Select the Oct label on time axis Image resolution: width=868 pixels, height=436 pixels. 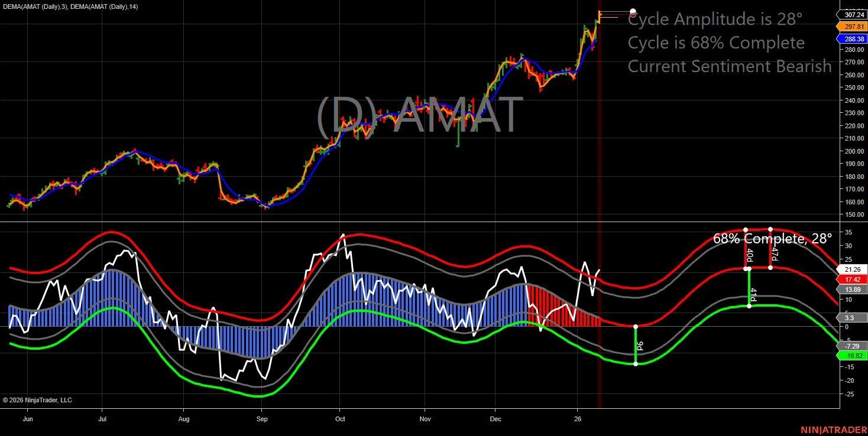[339, 419]
